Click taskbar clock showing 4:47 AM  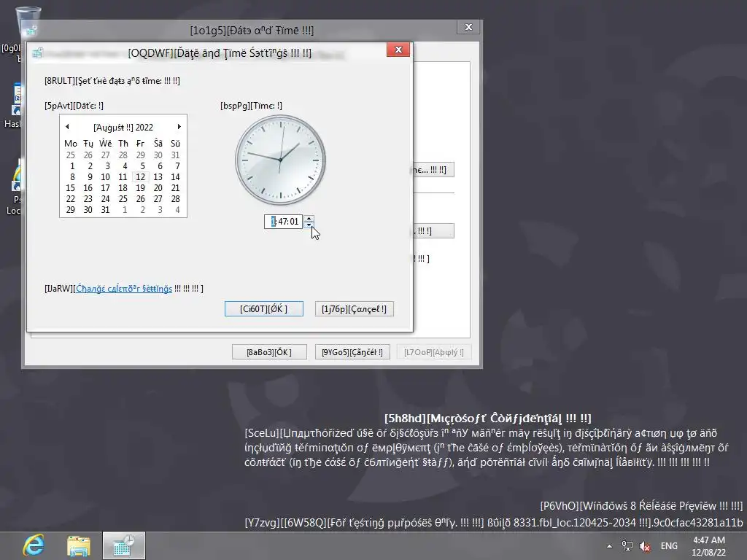(709, 546)
